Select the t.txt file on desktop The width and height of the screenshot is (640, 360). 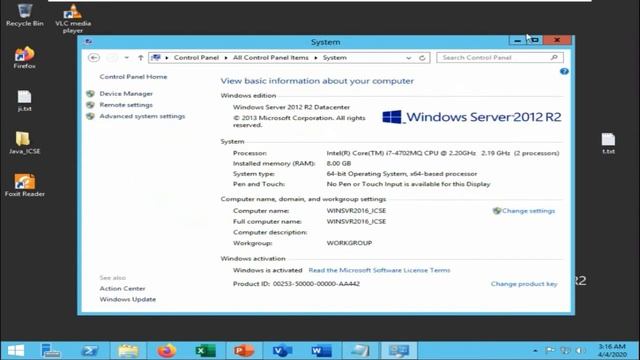608,143
